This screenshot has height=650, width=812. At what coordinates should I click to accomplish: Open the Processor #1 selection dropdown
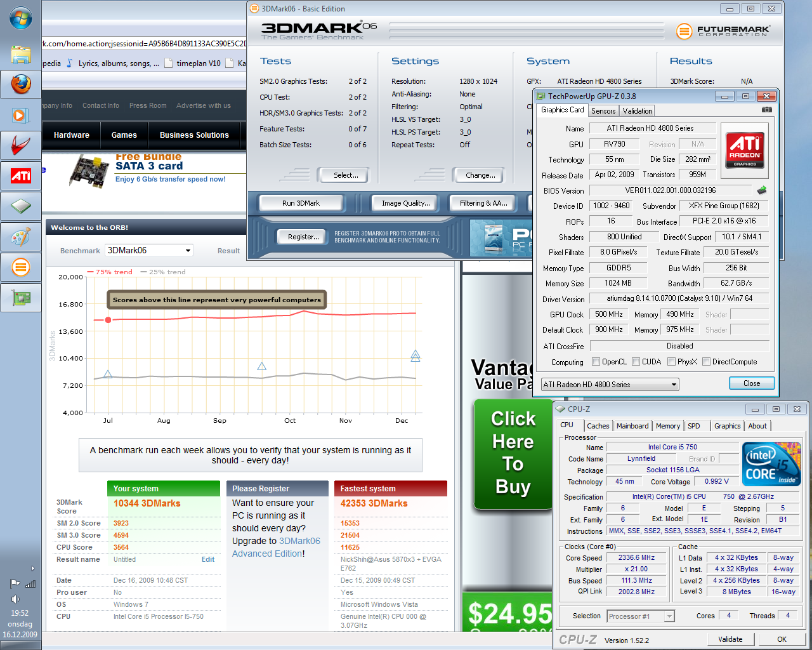[x=641, y=616]
